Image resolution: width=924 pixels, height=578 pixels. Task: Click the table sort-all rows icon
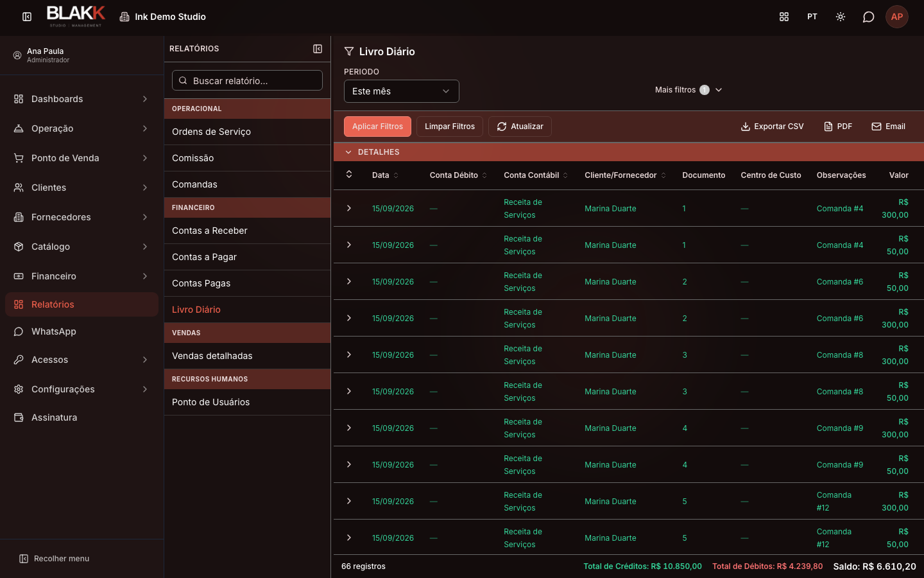349,175
